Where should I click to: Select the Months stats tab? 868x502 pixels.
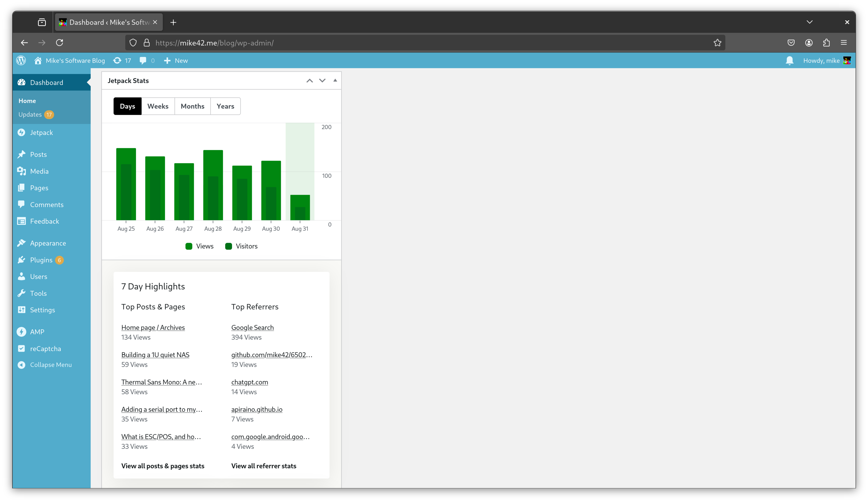point(192,106)
